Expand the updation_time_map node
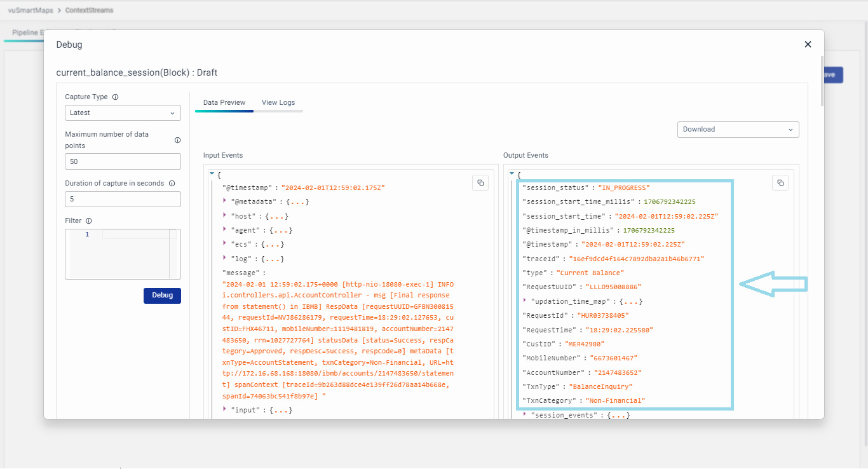 525,301
